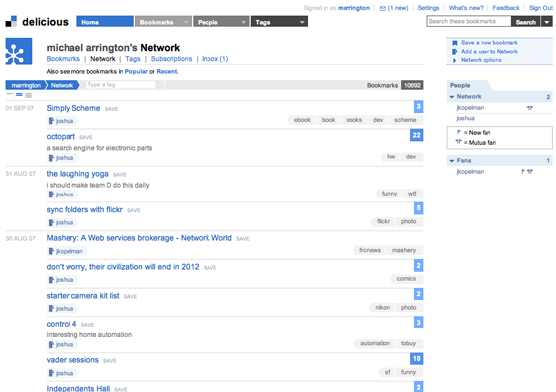Click the marrington username link at top

point(353,8)
